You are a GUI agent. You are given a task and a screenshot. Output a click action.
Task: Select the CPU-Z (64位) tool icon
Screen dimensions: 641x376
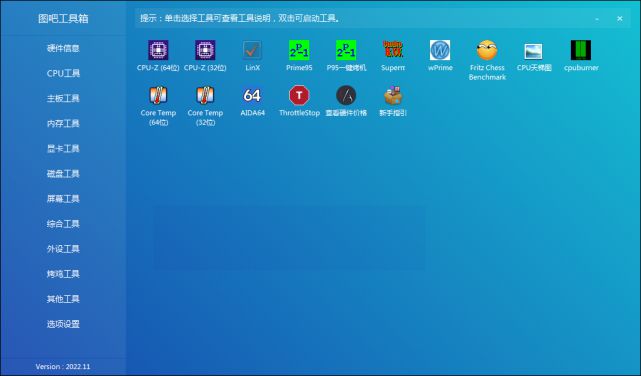point(158,50)
